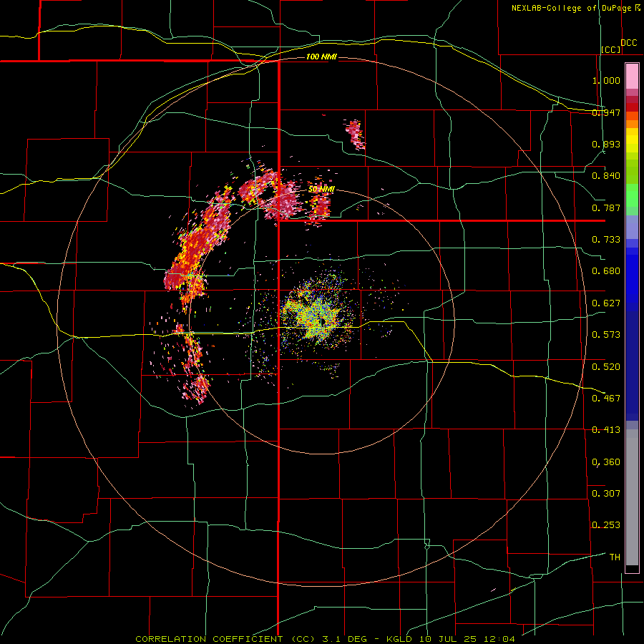Select the 0.413 scale value
644x644 pixels.
[x=606, y=430]
